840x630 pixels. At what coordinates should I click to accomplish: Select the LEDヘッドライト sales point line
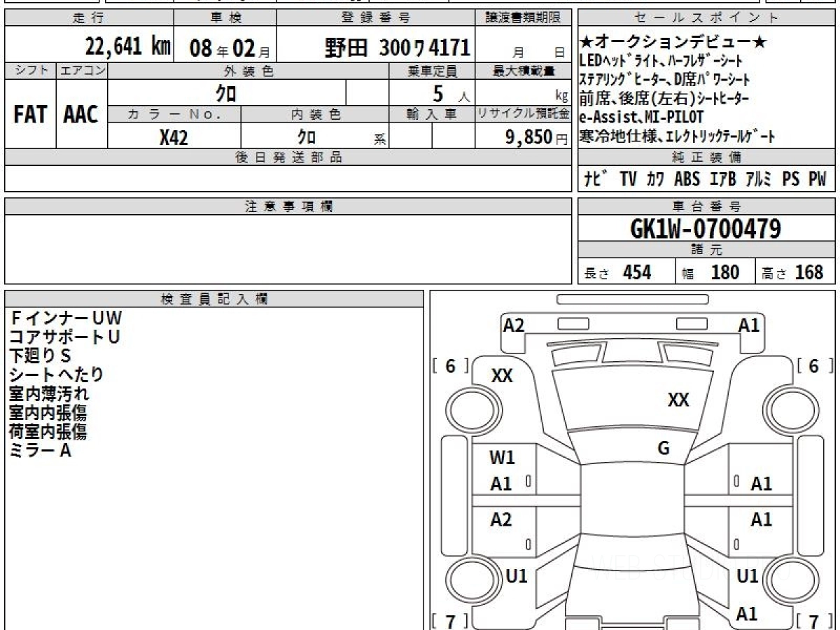(661, 61)
